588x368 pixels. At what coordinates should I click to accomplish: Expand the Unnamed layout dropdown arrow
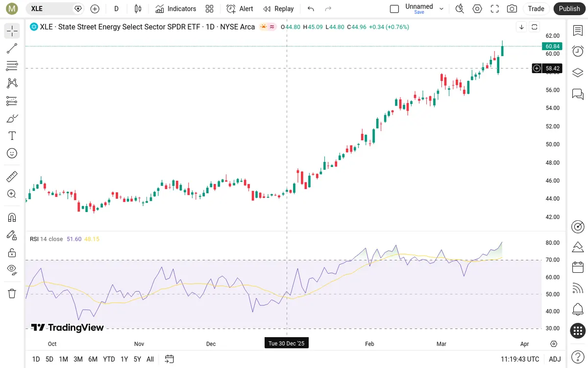point(441,9)
